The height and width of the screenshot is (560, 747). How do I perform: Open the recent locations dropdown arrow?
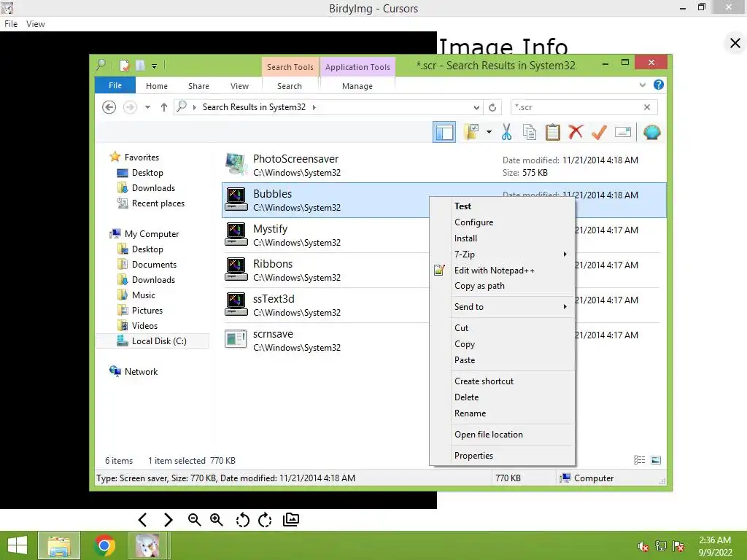(x=147, y=107)
